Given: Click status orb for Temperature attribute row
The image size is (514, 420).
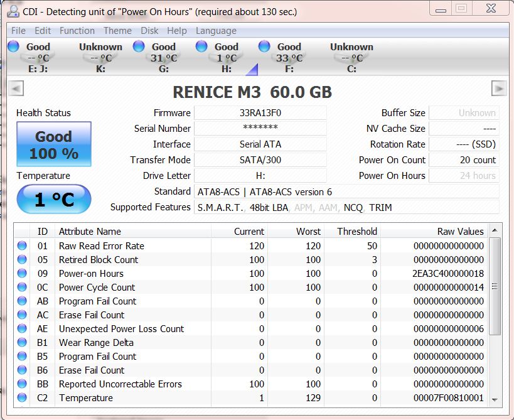Looking at the screenshot, I should coord(23,398).
